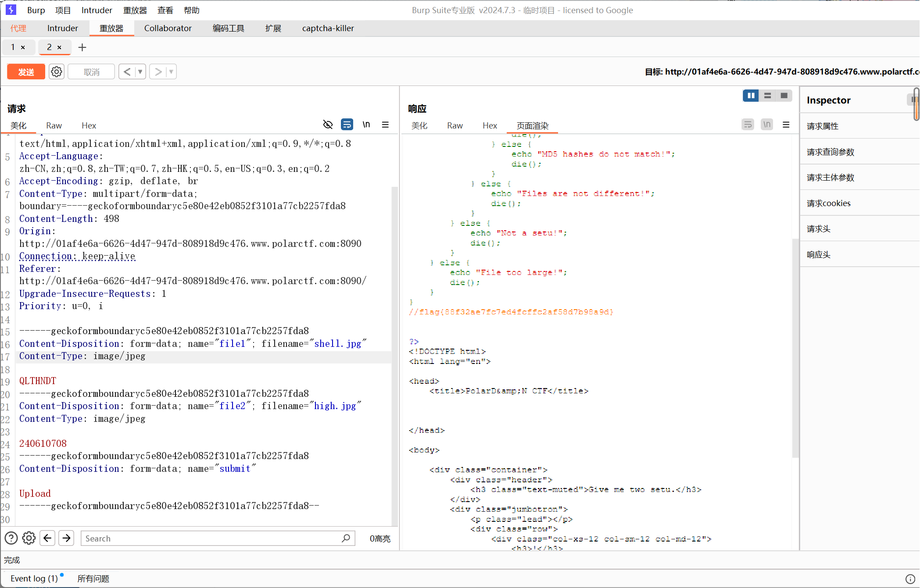Add new repeater tab with plus
This screenshot has width=920, height=588.
tap(82, 47)
